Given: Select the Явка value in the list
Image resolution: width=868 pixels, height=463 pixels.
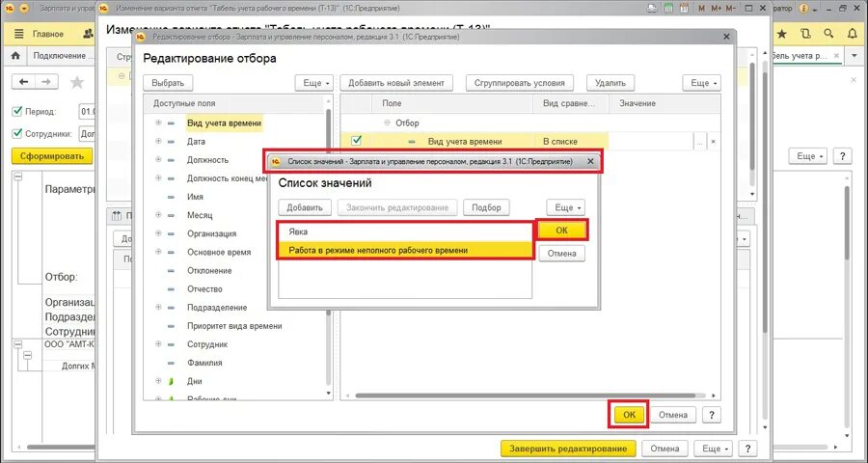Looking at the screenshot, I should tap(405, 232).
